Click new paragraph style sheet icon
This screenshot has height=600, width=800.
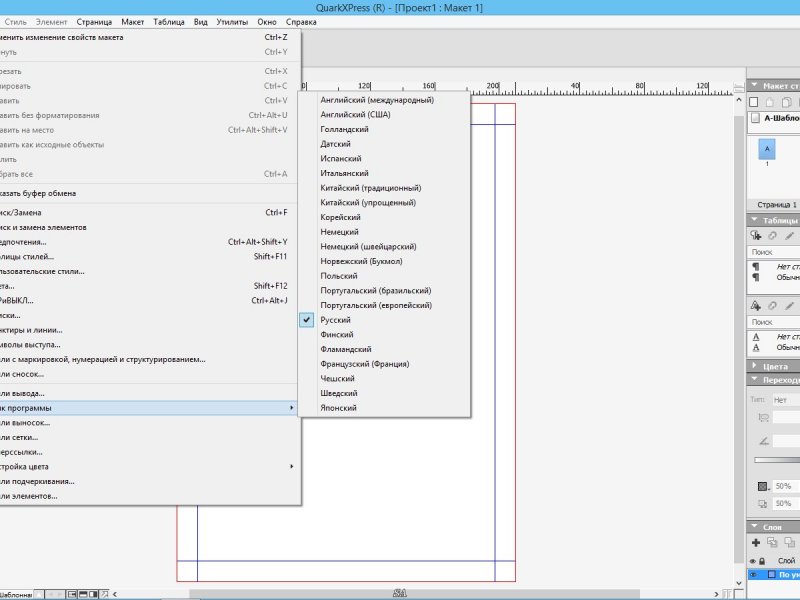click(756, 235)
